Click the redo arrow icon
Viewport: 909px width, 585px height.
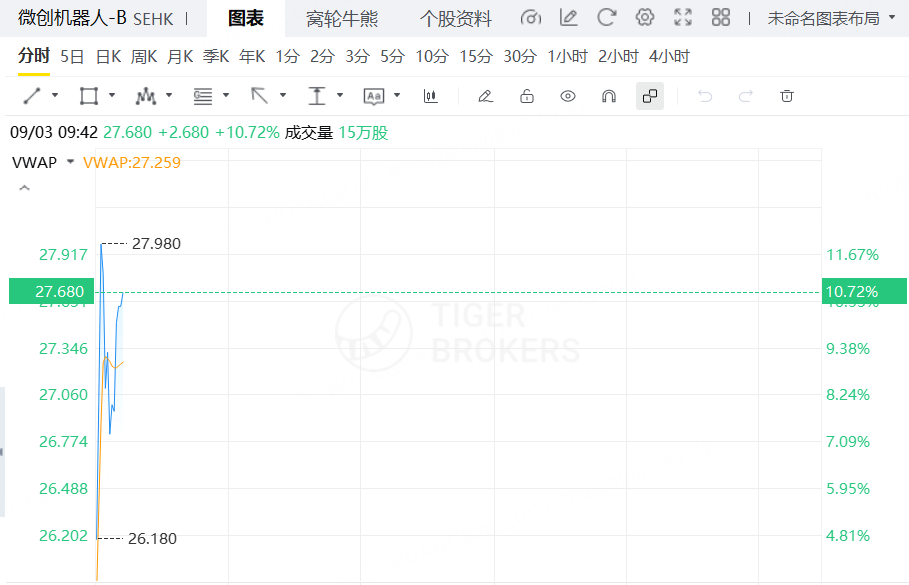pyautogui.click(x=746, y=96)
